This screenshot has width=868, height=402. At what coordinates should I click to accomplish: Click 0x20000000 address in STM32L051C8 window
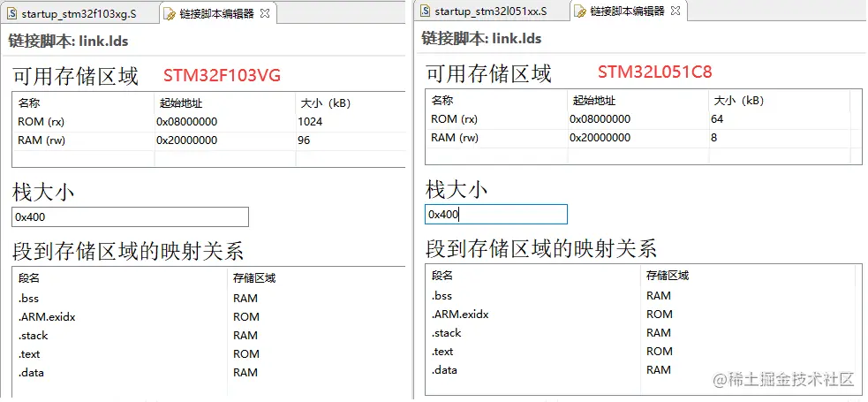(x=600, y=138)
